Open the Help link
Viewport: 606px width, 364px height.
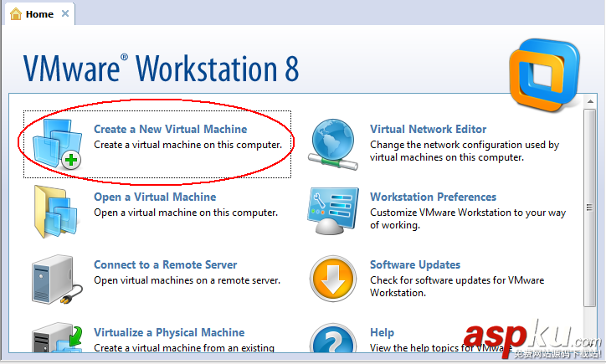(x=383, y=332)
